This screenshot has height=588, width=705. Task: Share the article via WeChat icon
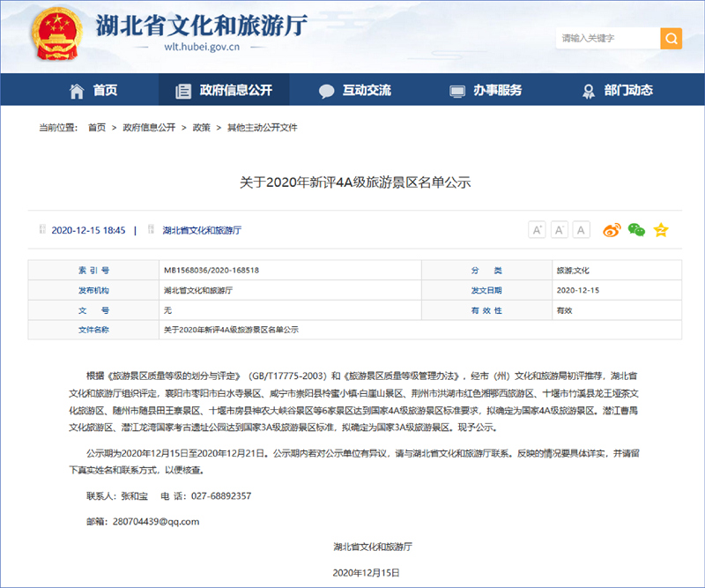pos(636,230)
